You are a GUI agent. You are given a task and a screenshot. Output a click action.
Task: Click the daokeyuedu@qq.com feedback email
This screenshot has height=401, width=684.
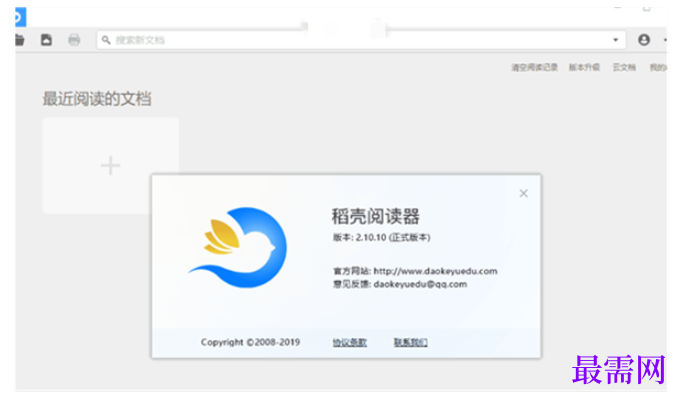pyautogui.click(x=420, y=284)
